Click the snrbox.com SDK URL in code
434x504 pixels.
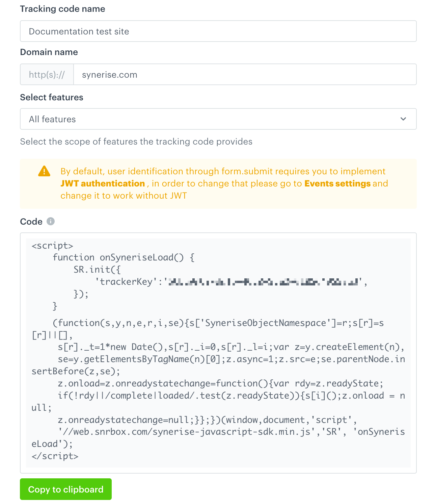[x=184, y=431]
